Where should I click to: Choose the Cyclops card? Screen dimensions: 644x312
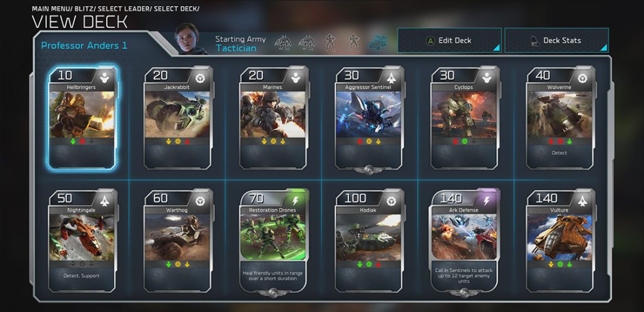[x=465, y=118]
